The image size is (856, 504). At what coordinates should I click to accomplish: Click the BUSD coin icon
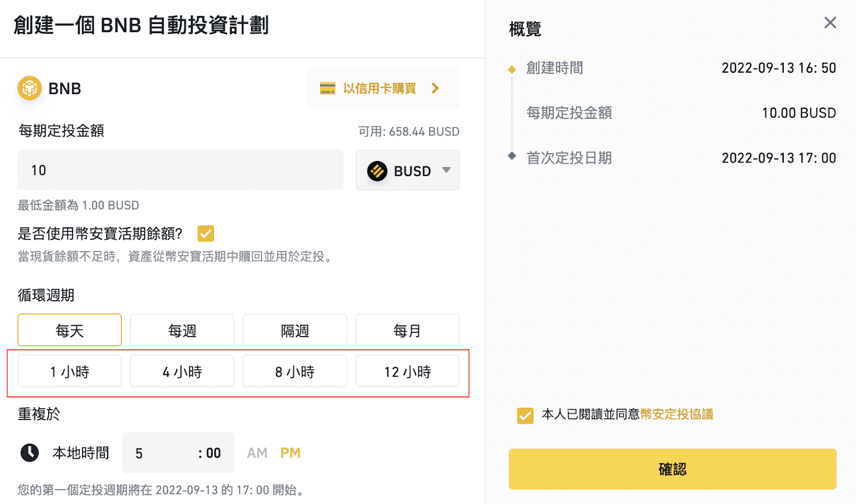[377, 171]
